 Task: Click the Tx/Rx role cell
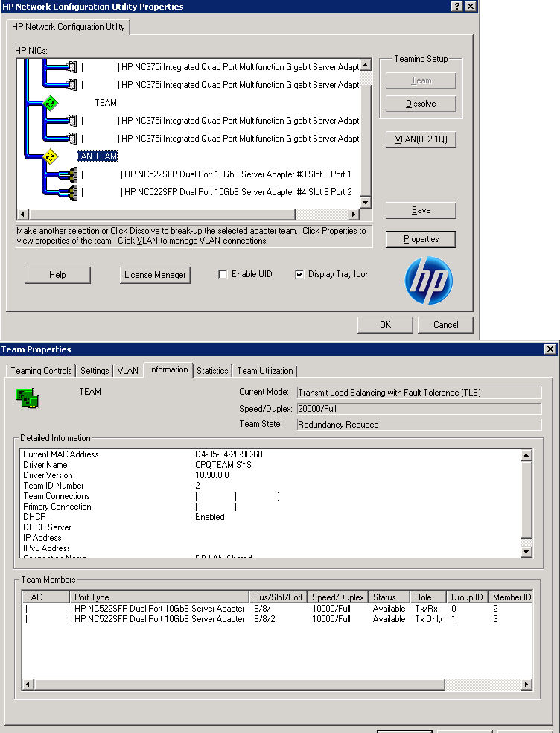(426, 609)
